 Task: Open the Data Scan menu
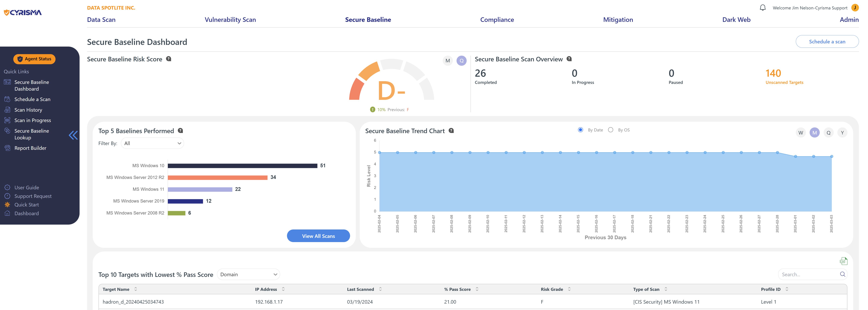coord(101,20)
